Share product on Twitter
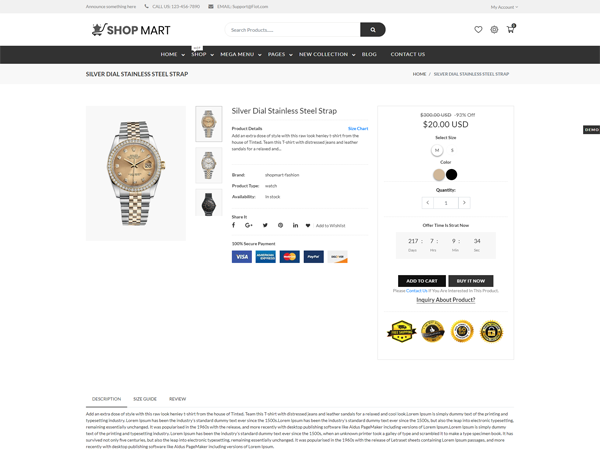This screenshot has width=600, height=450. [x=265, y=225]
